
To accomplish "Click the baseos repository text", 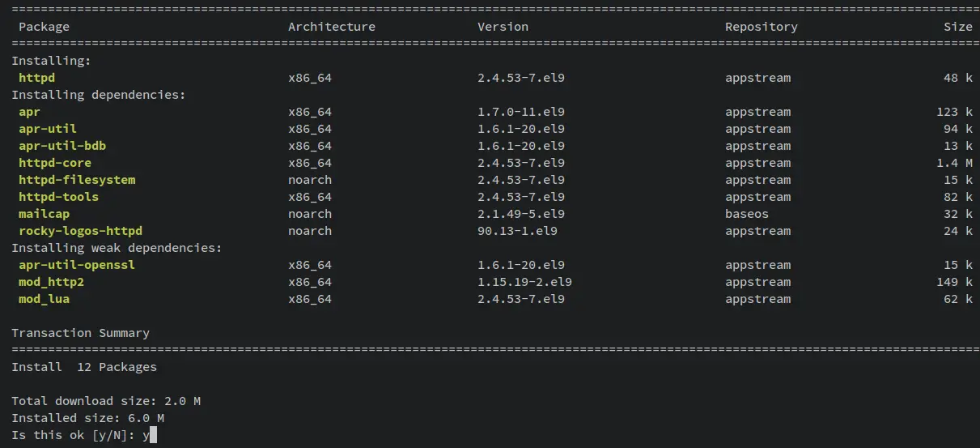I will (747, 214).
